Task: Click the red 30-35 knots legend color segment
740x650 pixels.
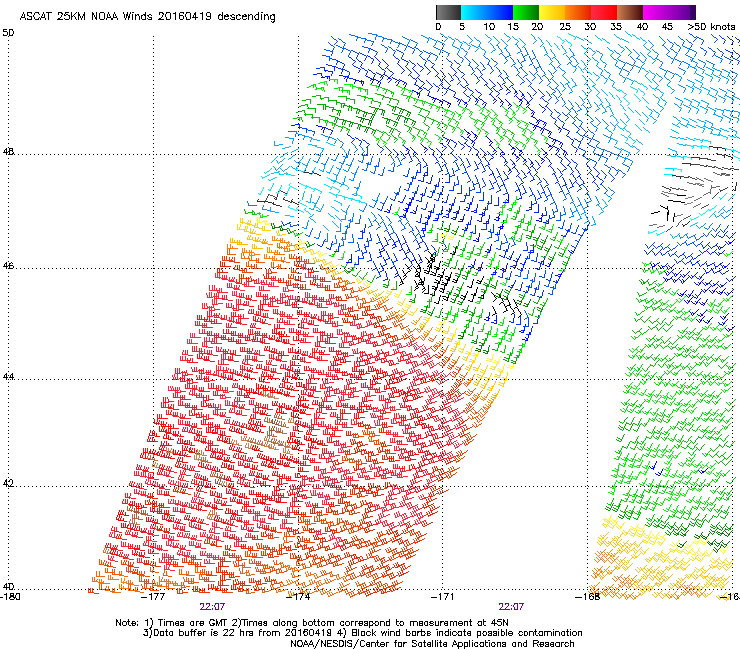Action: [x=604, y=12]
